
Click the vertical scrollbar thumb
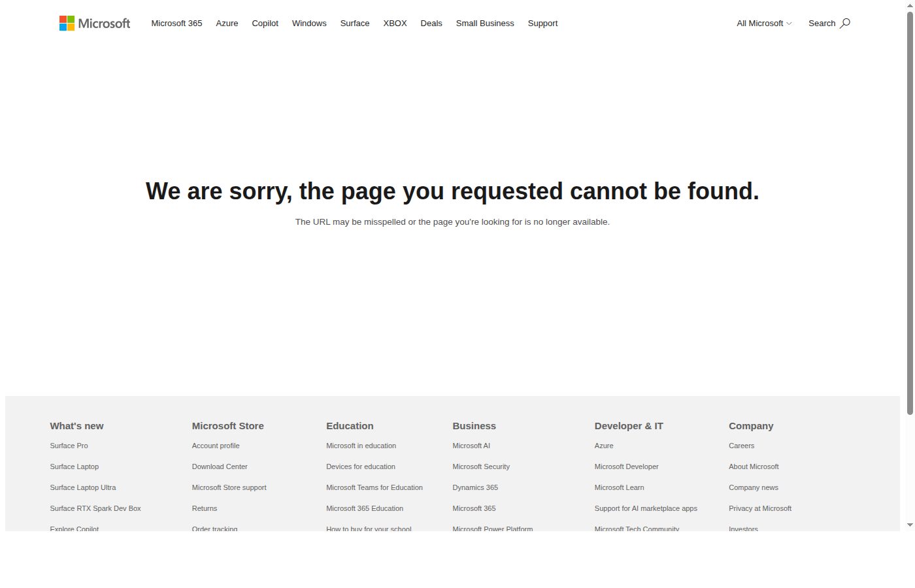tap(910, 213)
